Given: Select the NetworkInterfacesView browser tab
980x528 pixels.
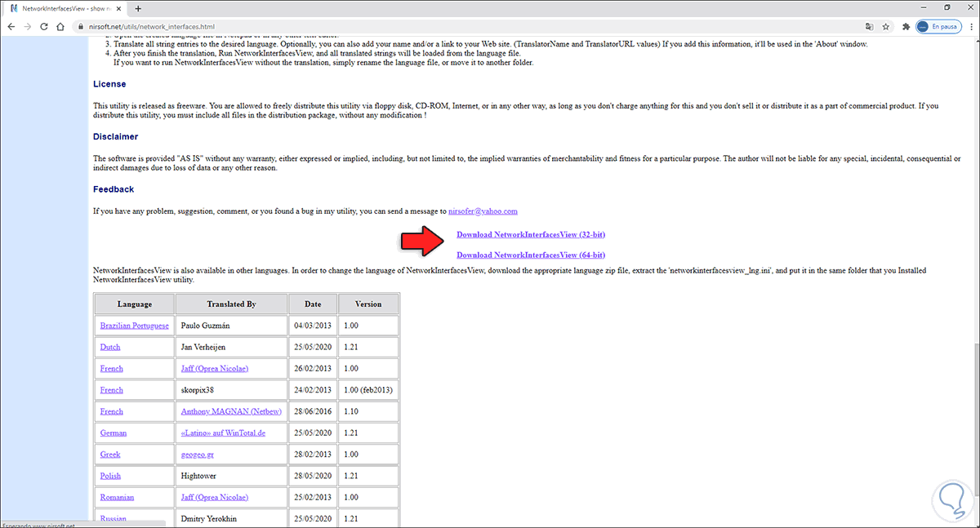Looking at the screenshot, I should 65,8.
